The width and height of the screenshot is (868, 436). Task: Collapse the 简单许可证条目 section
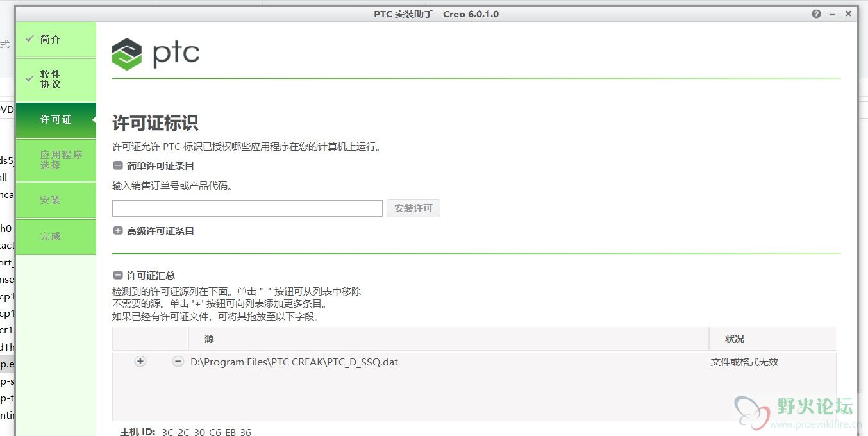[x=117, y=165]
